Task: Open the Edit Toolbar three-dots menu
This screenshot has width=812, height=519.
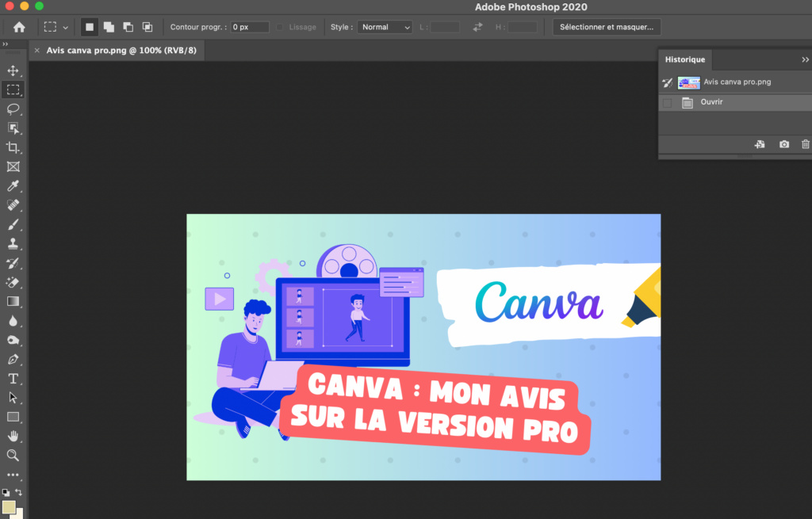Action: click(x=13, y=475)
